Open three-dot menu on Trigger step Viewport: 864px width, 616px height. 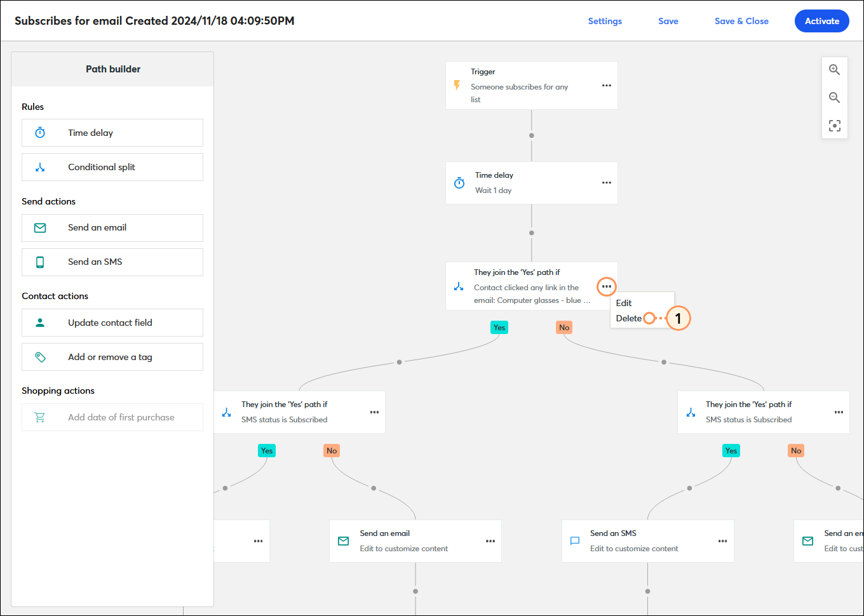coord(607,86)
